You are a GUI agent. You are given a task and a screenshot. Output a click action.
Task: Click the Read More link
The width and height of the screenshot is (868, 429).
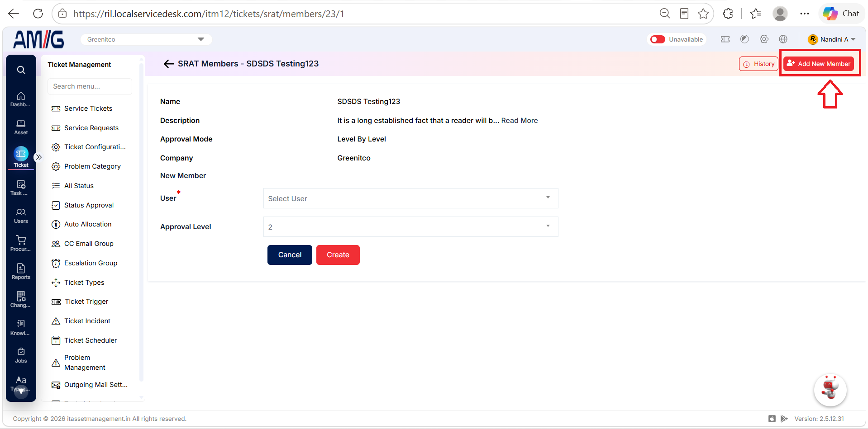pyautogui.click(x=520, y=121)
